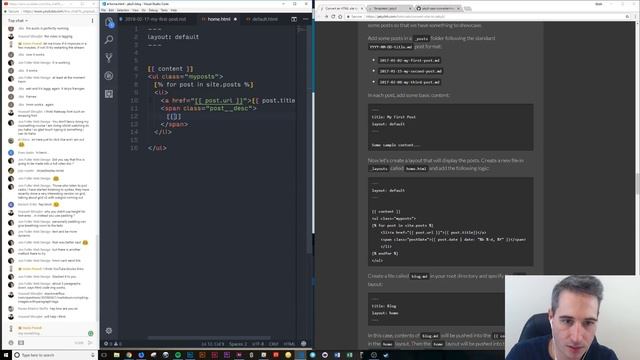Click the Windows taskbar search box
This screenshot has height=360, width=640.
pyautogui.click(x=54, y=355)
